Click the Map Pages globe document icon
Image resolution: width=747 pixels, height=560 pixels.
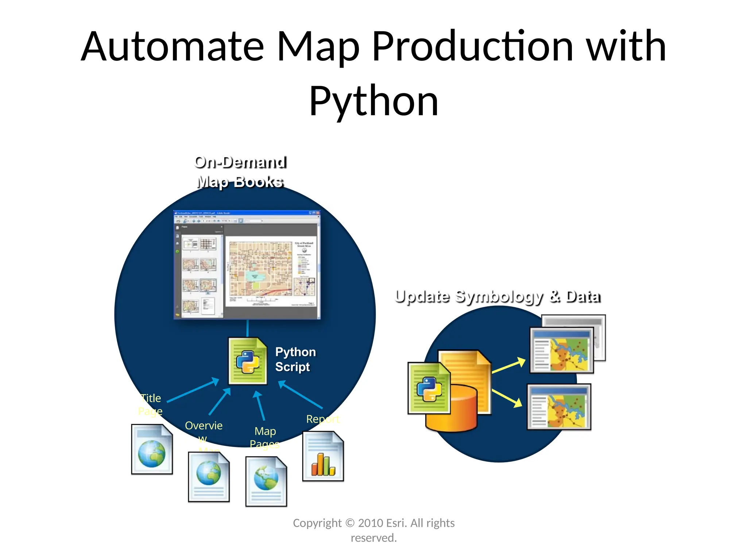pos(266,482)
